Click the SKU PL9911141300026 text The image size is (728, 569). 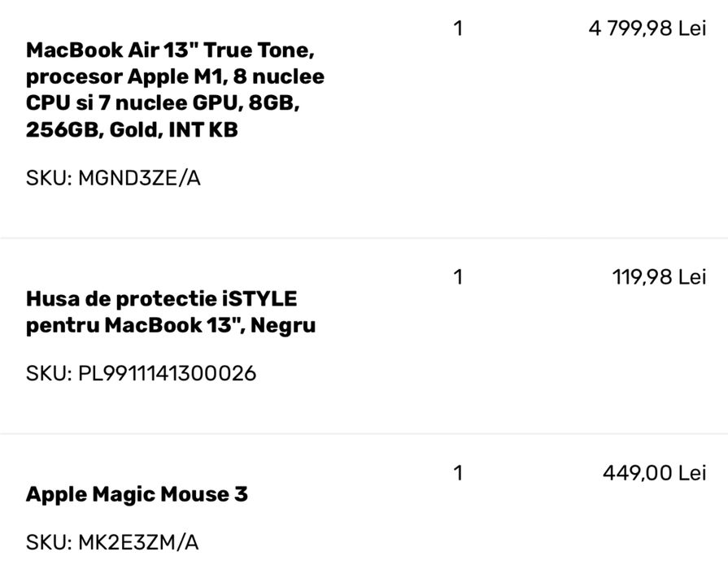tap(141, 373)
